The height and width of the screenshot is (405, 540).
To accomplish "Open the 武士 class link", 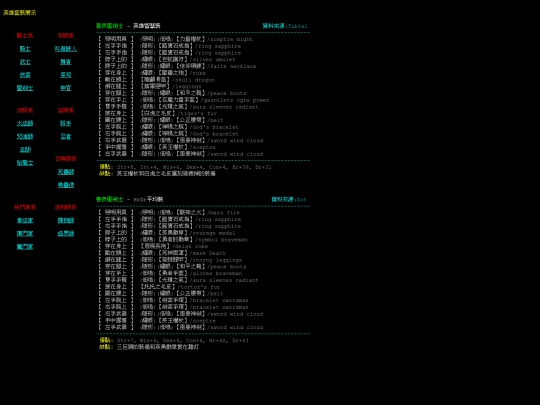I will point(25,62).
